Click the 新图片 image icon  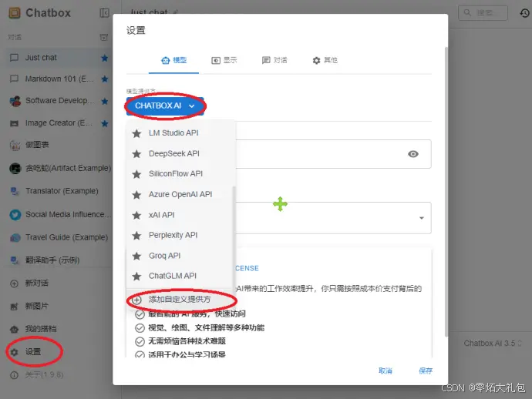pos(14,307)
